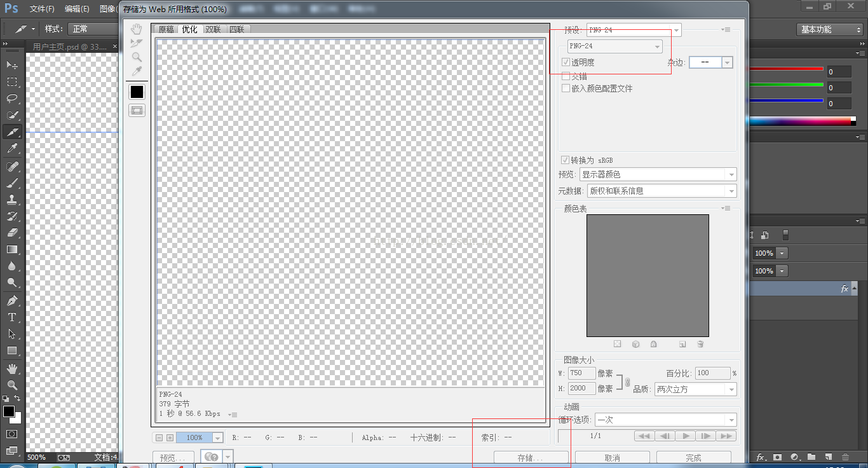Screen dimensions: 868x468
Task: Switch to the 双联 tab
Action: click(213, 29)
